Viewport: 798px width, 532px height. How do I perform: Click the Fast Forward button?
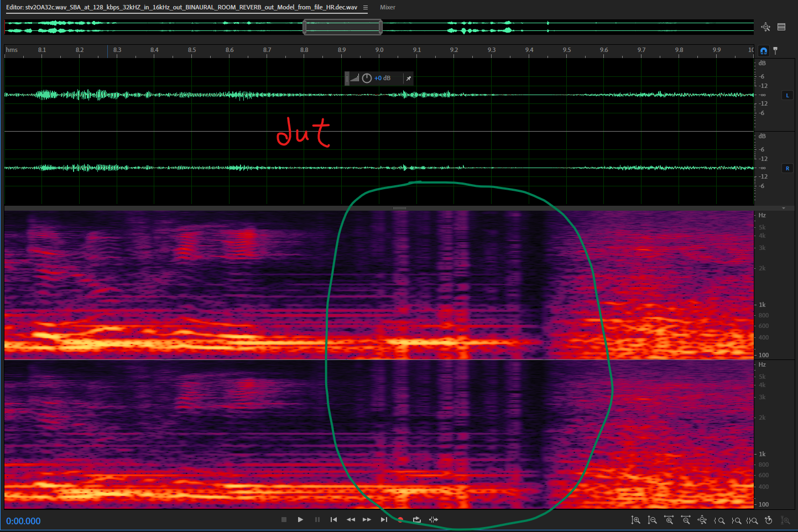pyautogui.click(x=367, y=520)
